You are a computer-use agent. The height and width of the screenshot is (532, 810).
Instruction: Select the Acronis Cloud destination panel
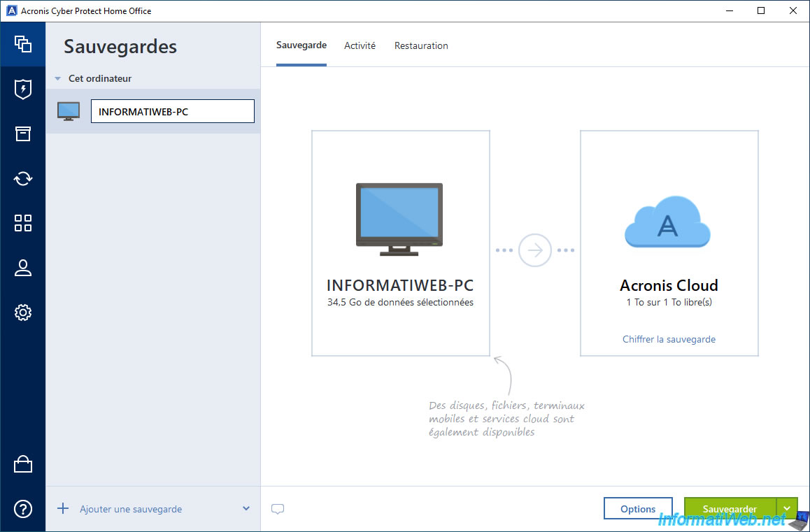coord(669,243)
